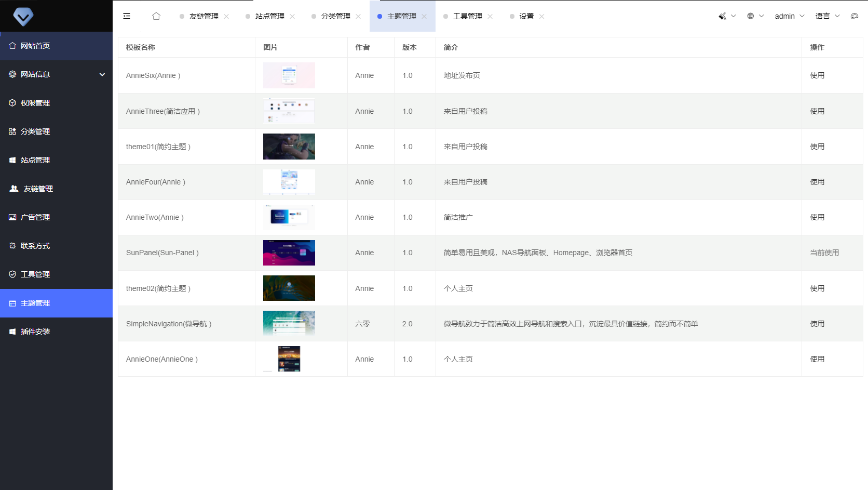Use the theme02 theme

[x=817, y=288]
